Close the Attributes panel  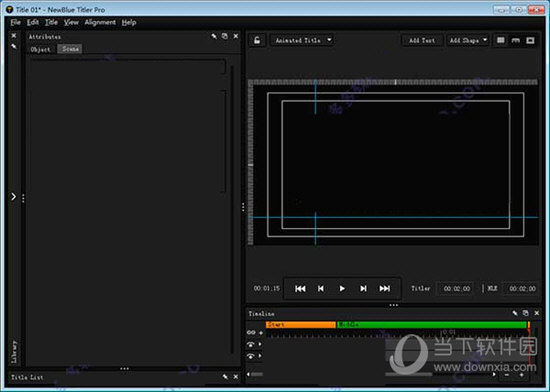click(236, 36)
